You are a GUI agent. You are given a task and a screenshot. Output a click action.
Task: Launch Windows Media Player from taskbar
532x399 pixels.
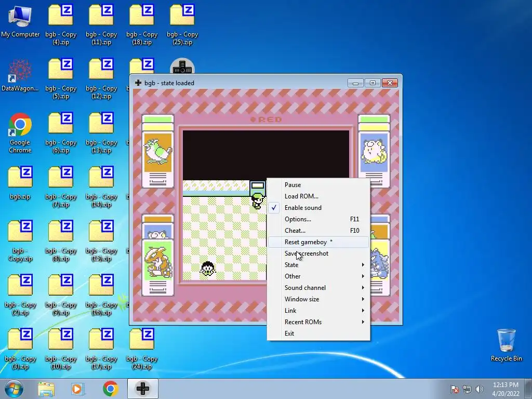tap(77, 389)
